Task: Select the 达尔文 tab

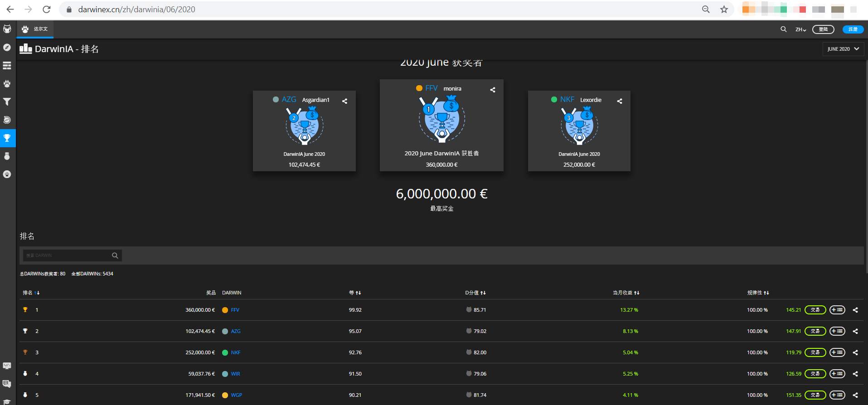Action: 35,29
